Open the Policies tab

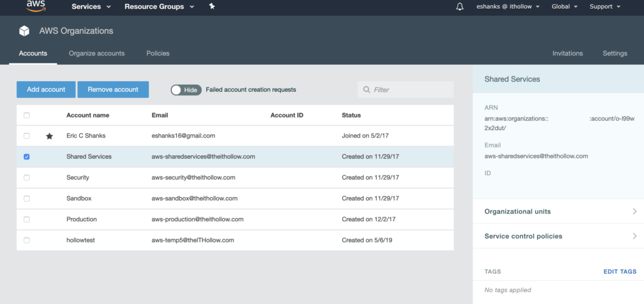point(158,53)
